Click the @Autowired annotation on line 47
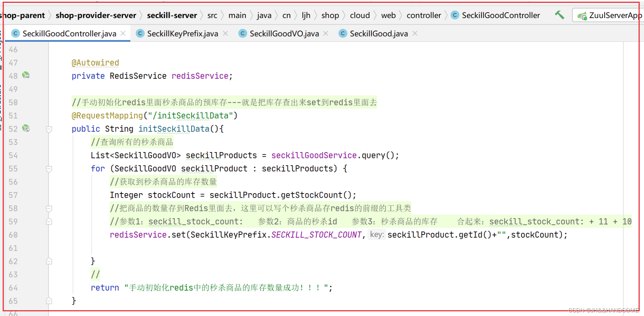The image size is (644, 316). pos(95,63)
